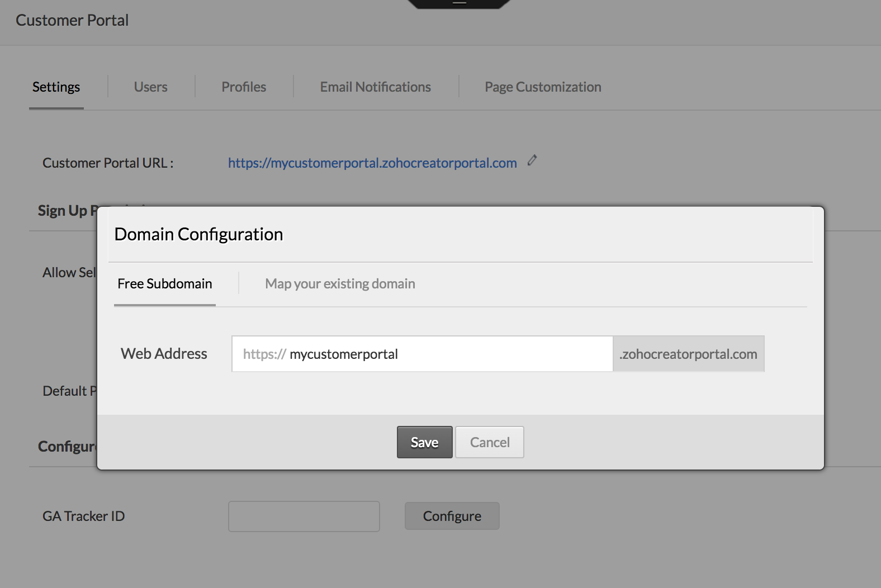Image resolution: width=881 pixels, height=588 pixels.
Task: Click the collapsed handle at top center
Action: pos(459,3)
